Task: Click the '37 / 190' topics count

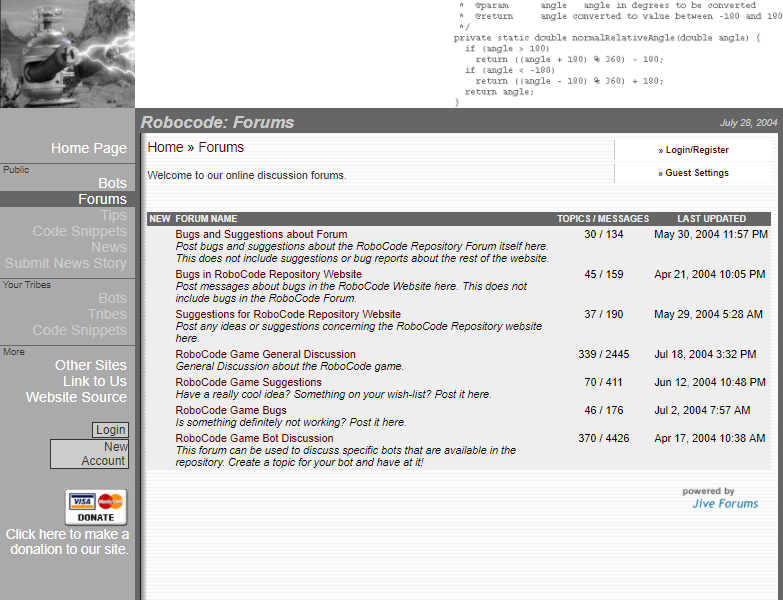Action: pyautogui.click(x=604, y=314)
